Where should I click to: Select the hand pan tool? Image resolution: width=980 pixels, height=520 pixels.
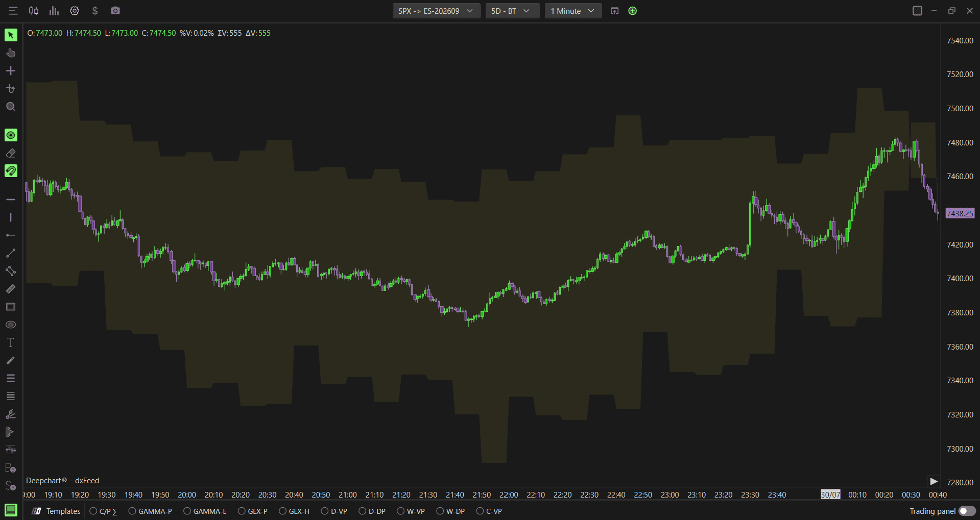(11, 53)
